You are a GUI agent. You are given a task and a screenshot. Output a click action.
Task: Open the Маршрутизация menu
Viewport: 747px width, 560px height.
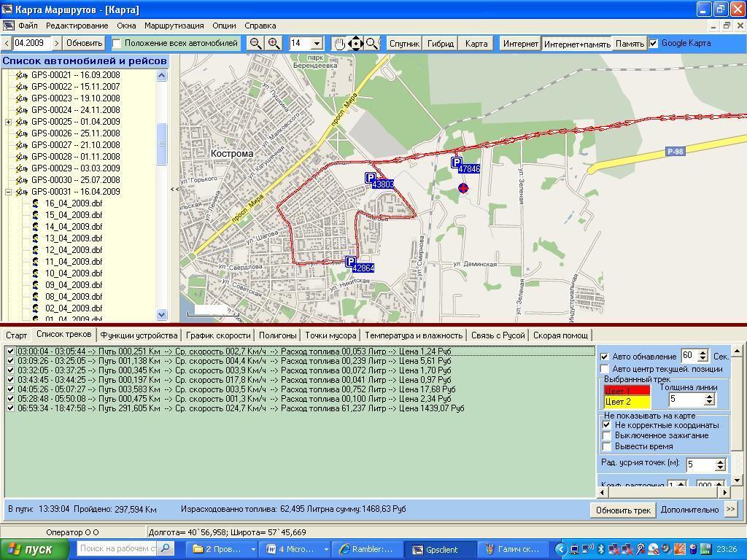(x=174, y=26)
